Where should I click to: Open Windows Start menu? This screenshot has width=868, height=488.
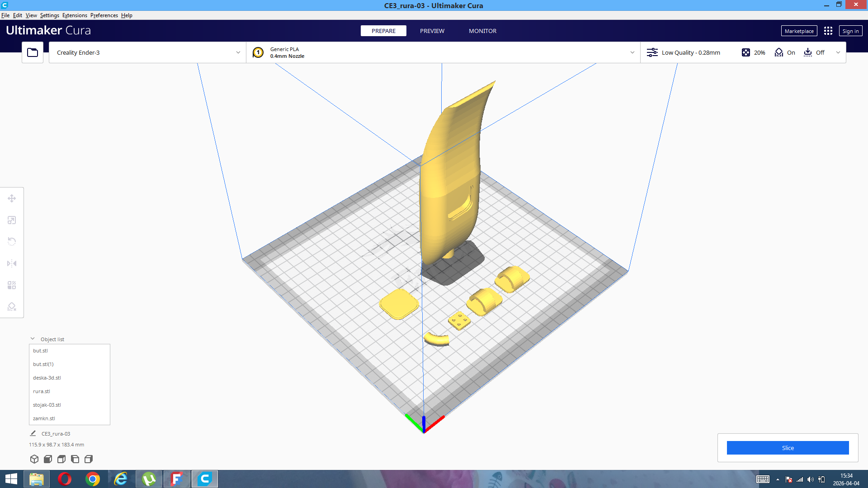(11, 479)
